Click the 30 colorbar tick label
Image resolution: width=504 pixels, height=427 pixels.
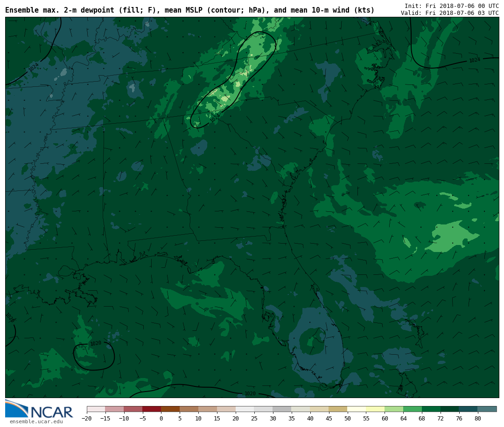273,418
